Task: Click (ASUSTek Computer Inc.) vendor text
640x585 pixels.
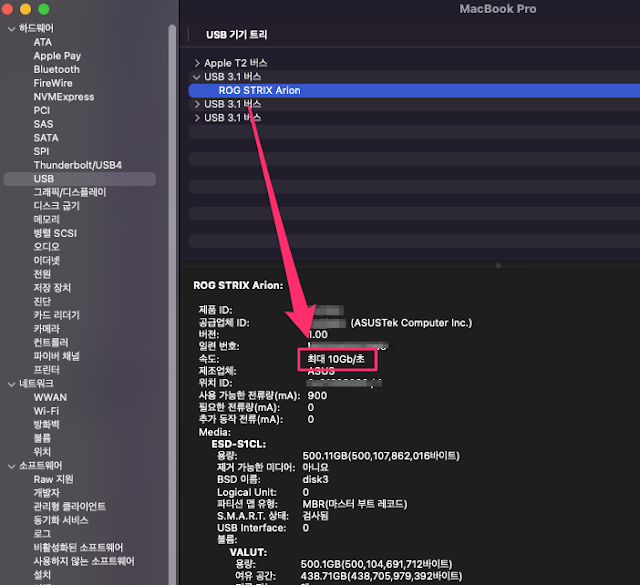Action: point(411,323)
